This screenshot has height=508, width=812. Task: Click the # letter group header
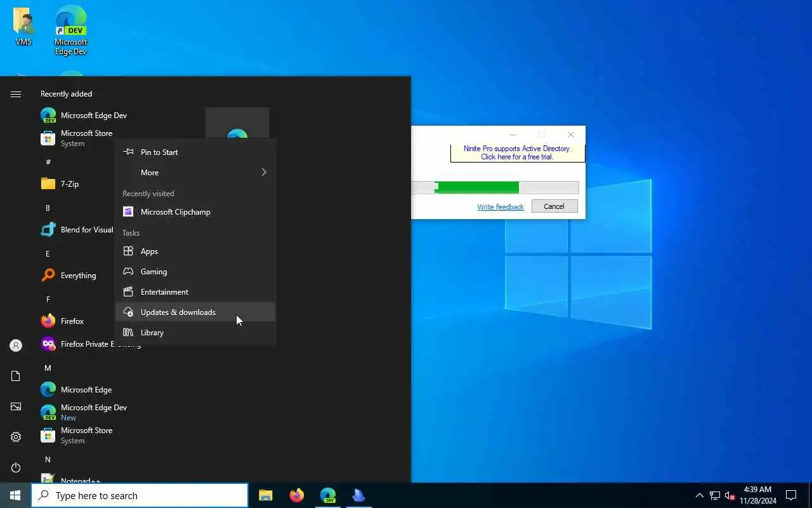click(48, 163)
